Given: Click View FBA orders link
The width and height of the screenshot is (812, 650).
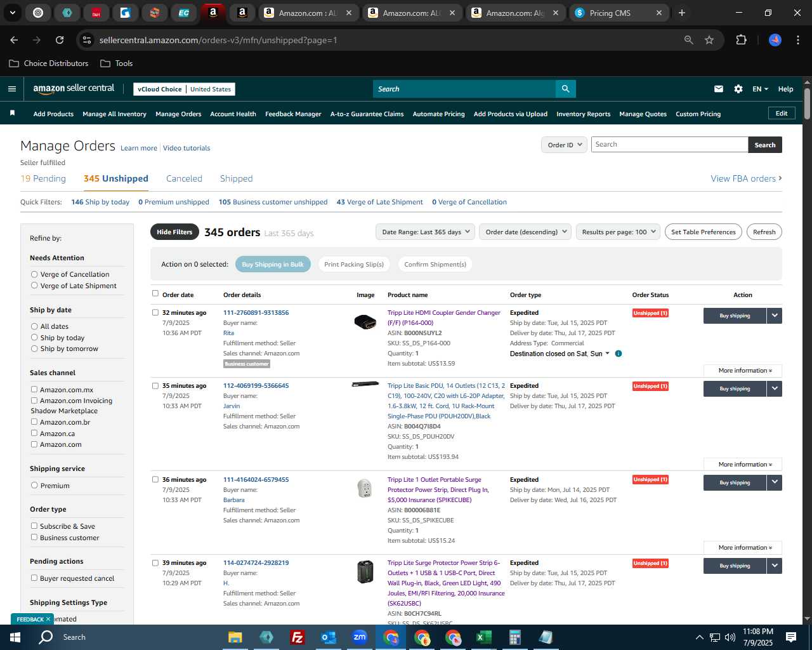Looking at the screenshot, I should [x=746, y=178].
